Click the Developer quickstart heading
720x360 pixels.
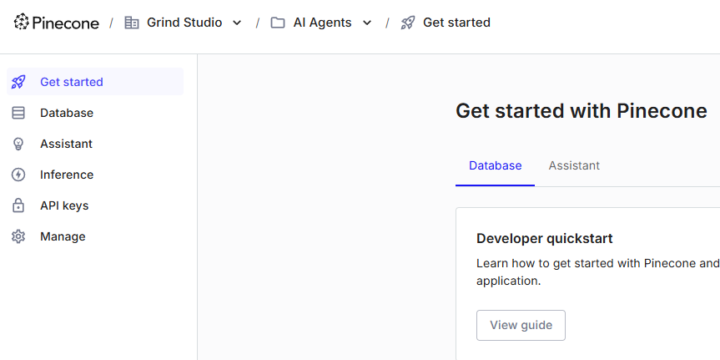(545, 238)
